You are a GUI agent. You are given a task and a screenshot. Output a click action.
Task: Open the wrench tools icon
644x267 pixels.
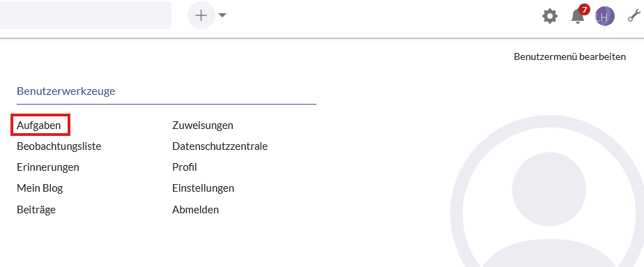634,17
